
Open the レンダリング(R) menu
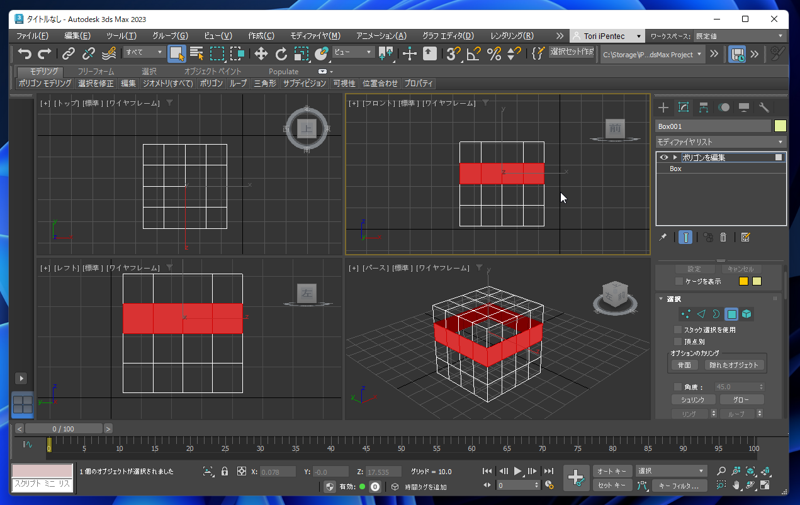point(512,36)
